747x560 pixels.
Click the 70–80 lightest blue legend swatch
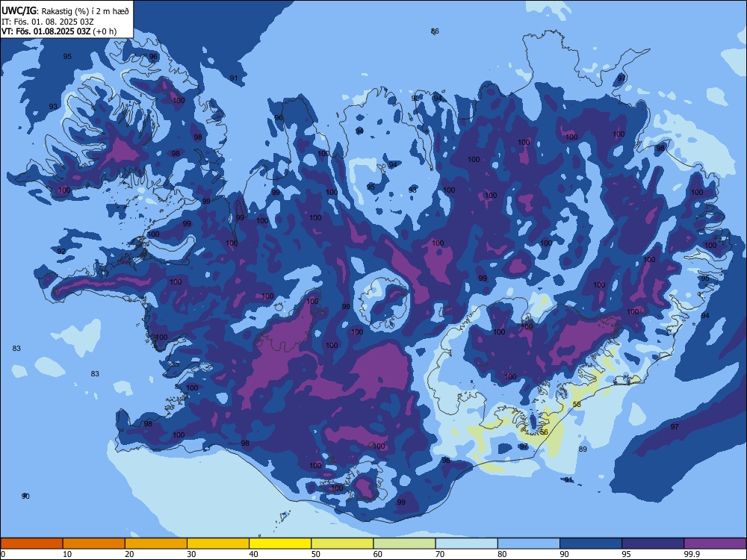[x=466, y=544]
